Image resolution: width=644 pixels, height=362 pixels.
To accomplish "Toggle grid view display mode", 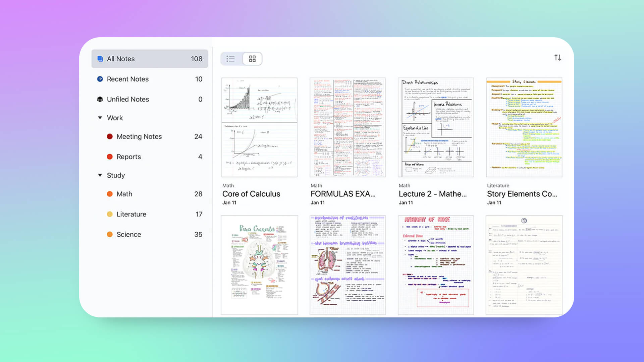I will tap(252, 58).
